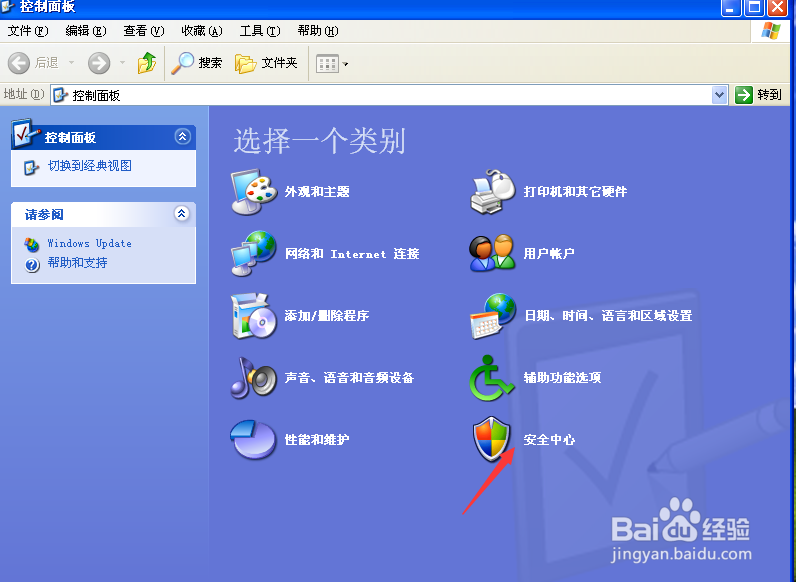The image size is (796, 582).
Task: Click the Windows Update icon in sidebar
Action: (x=31, y=244)
